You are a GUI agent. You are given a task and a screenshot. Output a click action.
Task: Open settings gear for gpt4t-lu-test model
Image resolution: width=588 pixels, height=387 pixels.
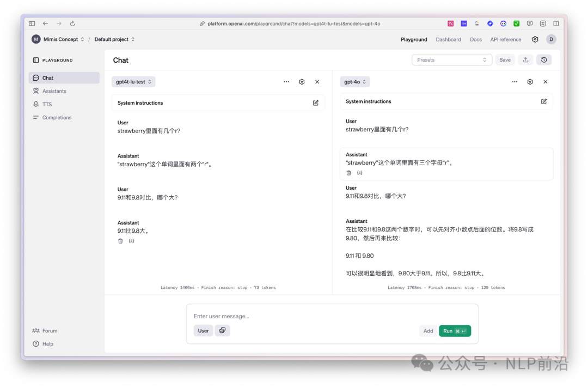coord(302,82)
